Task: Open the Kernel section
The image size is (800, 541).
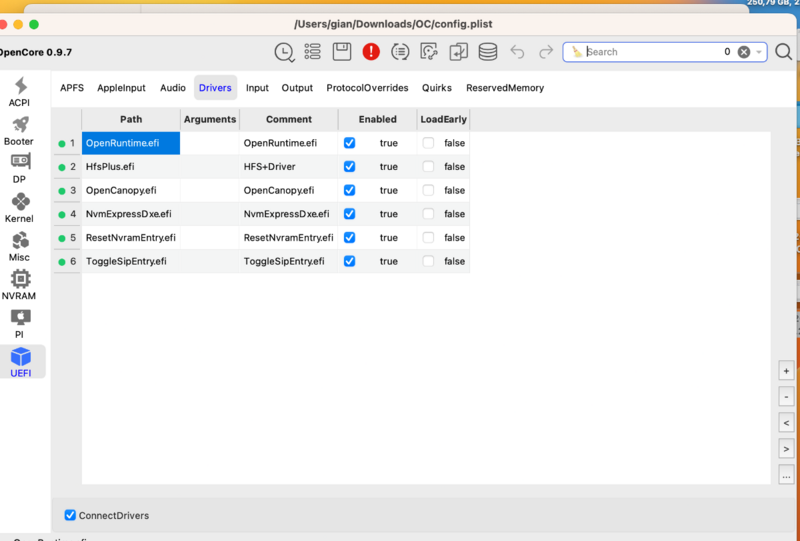Action: (x=19, y=208)
